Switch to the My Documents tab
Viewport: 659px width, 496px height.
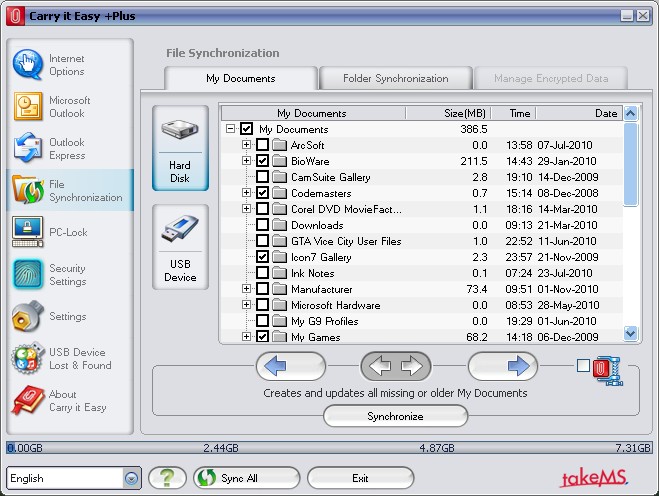pyautogui.click(x=241, y=78)
